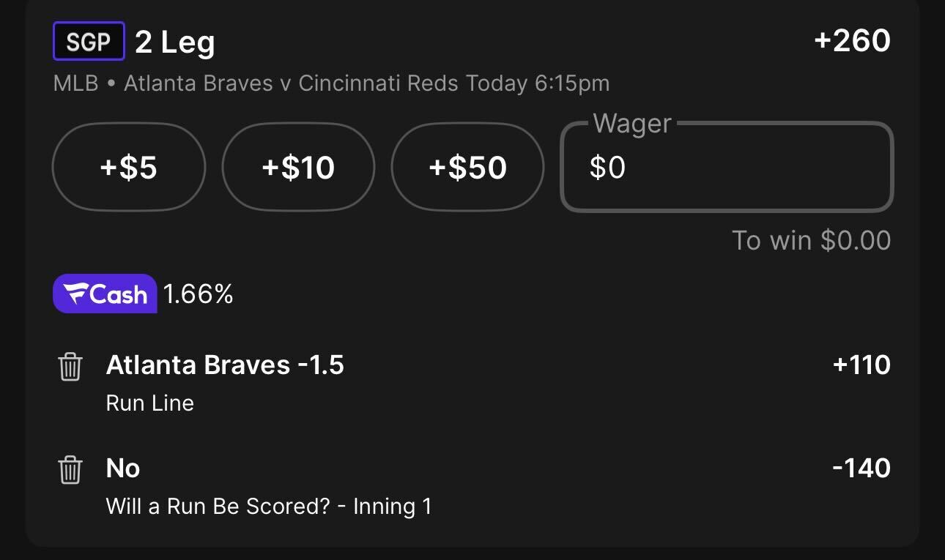This screenshot has height=560, width=945.
Task: Select the '2 Leg' parlay title
Action: (x=175, y=42)
